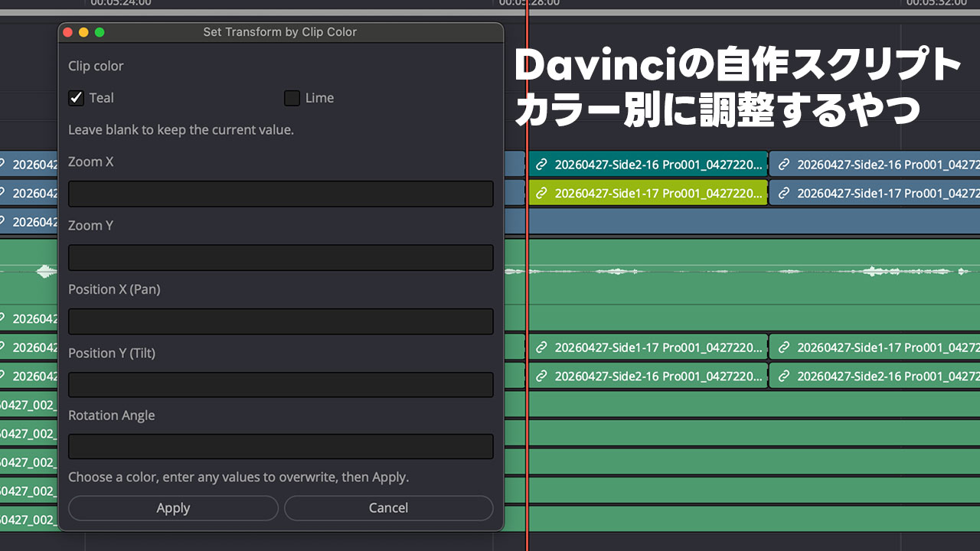Toggle the Teal clip color checkbox
980x551 pixels.
76,98
